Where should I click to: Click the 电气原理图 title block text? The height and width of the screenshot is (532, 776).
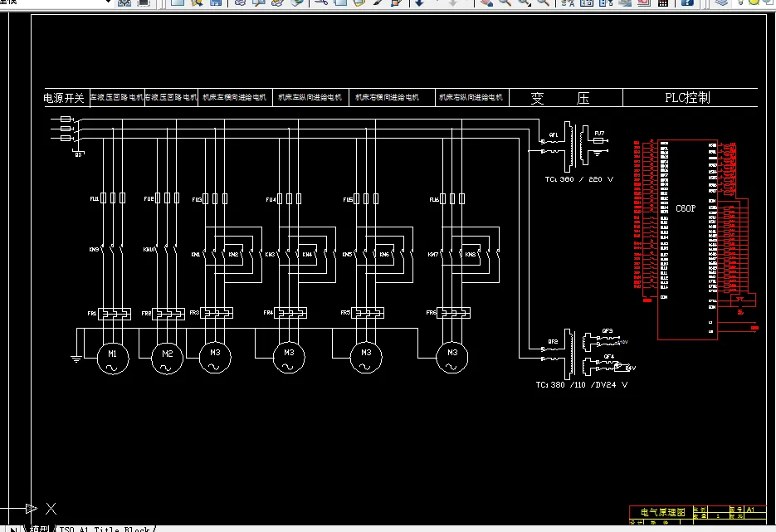pyautogui.click(x=663, y=512)
